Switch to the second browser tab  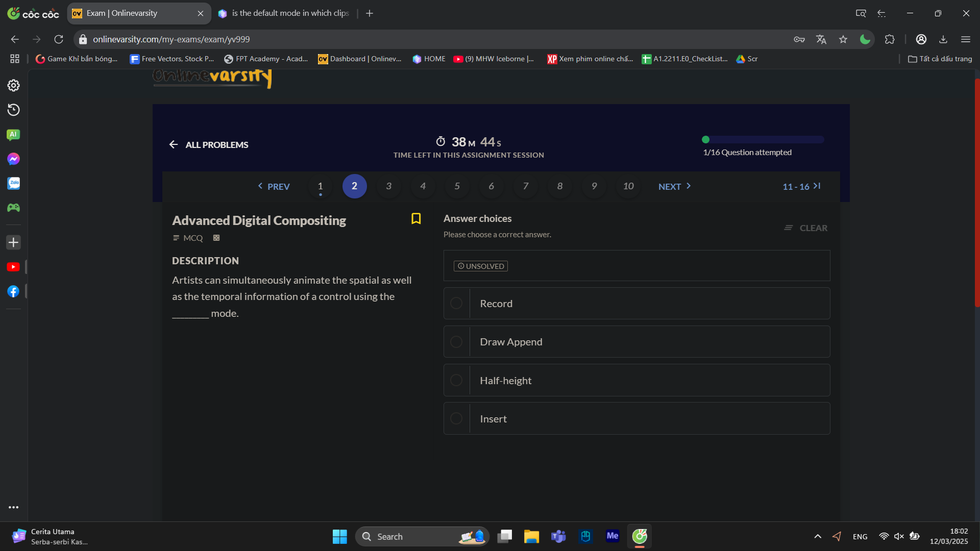[286, 13]
